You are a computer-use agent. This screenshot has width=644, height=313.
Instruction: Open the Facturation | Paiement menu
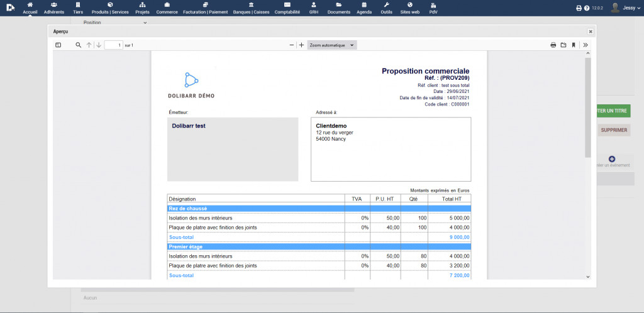pos(206,8)
